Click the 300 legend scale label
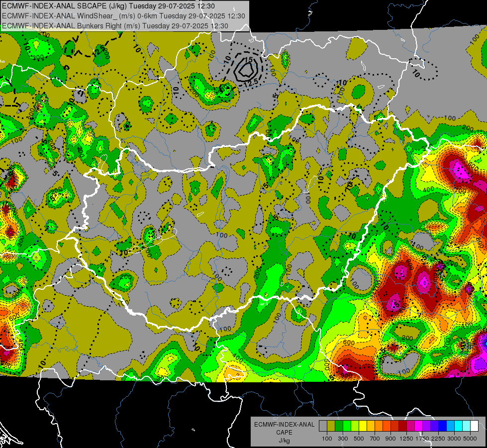 tap(343, 439)
